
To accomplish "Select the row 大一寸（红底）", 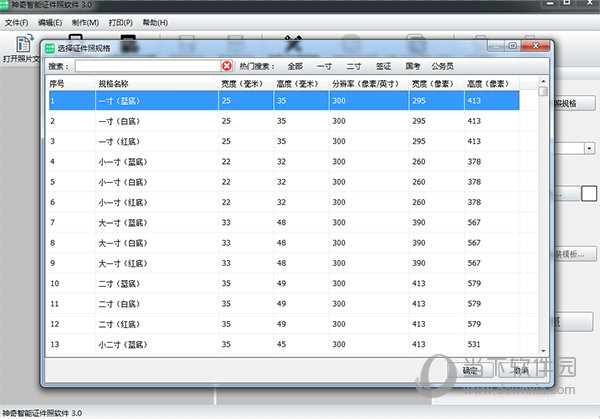I will click(x=284, y=263).
